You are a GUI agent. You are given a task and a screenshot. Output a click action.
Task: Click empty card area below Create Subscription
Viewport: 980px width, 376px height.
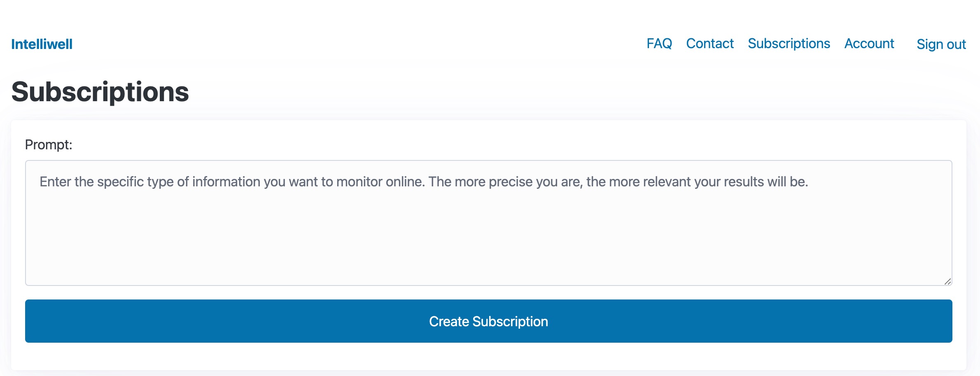tap(488, 356)
